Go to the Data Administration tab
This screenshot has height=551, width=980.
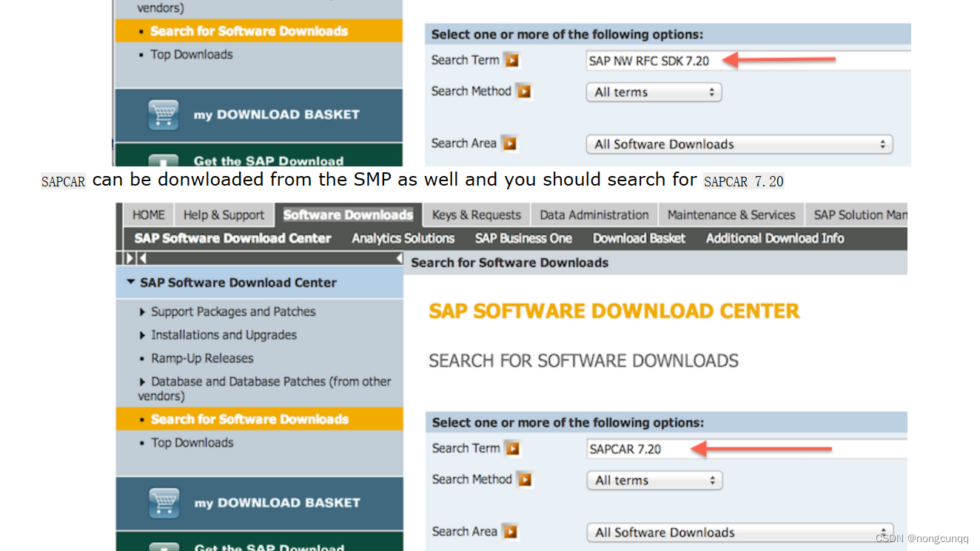click(594, 214)
